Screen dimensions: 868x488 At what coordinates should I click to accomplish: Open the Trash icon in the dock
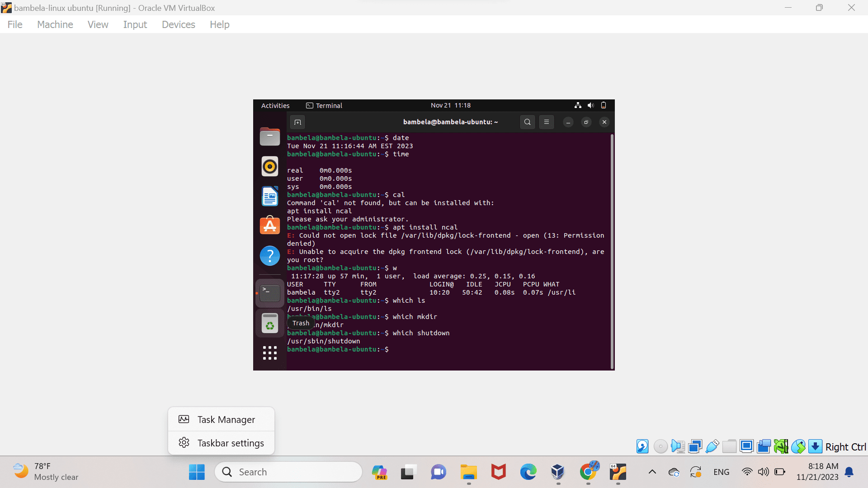pyautogui.click(x=269, y=324)
